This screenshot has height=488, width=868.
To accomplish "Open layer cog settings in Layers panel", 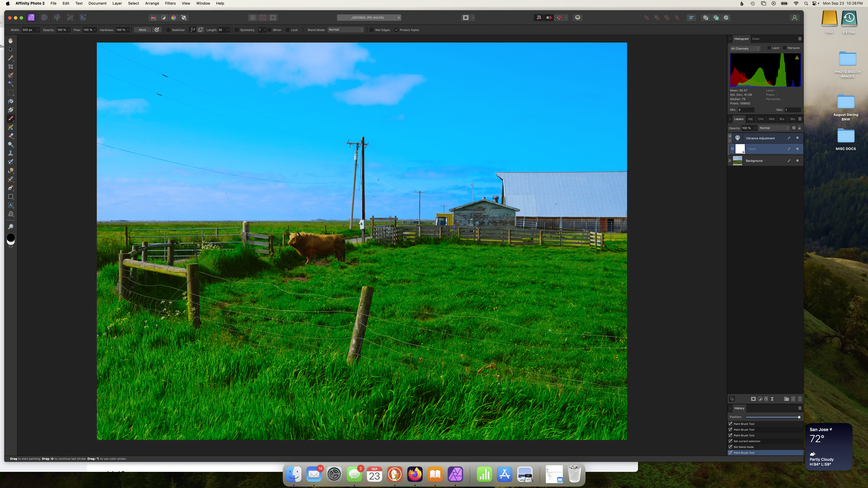I will click(x=794, y=128).
